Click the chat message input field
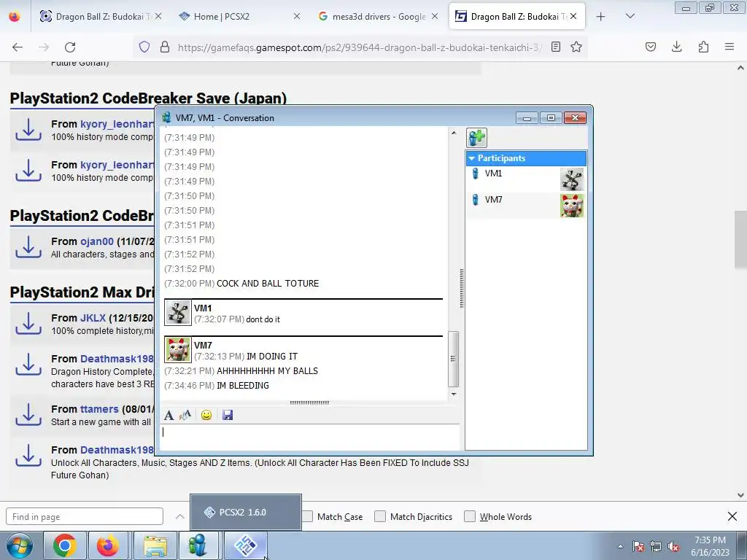The image size is (747, 560). point(309,436)
